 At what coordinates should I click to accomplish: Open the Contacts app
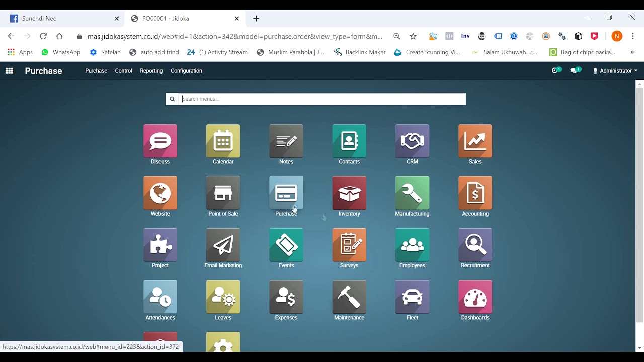(349, 141)
